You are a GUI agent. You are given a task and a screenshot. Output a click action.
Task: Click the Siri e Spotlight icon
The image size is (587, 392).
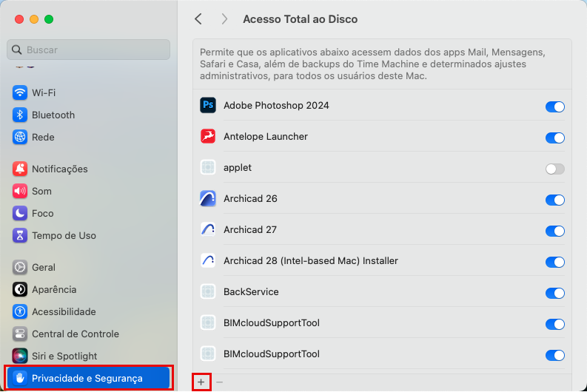[20, 356]
